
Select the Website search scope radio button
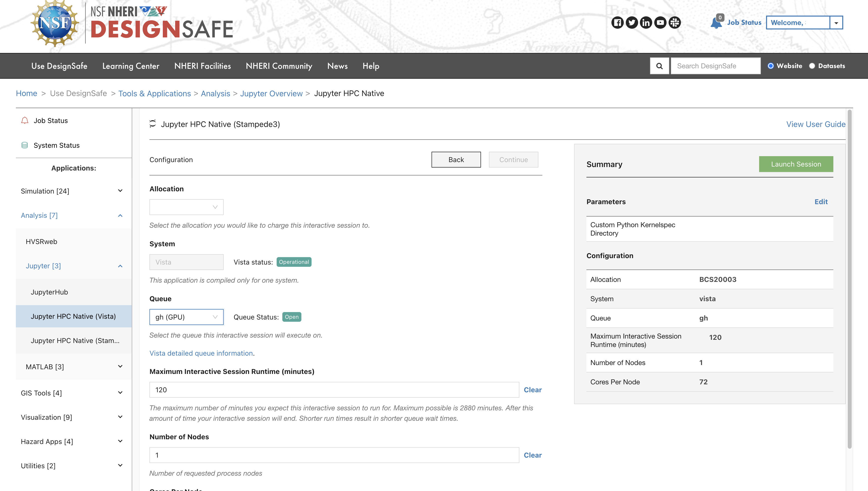coord(771,66)
